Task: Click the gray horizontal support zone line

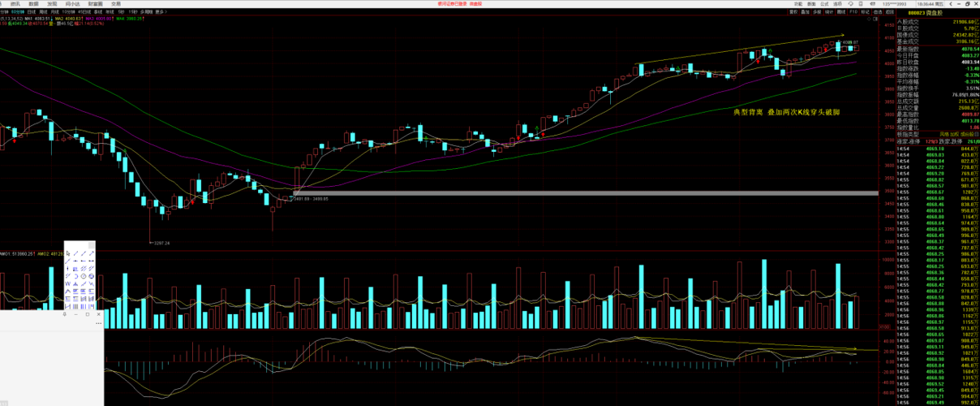Action: pos(586,192)
